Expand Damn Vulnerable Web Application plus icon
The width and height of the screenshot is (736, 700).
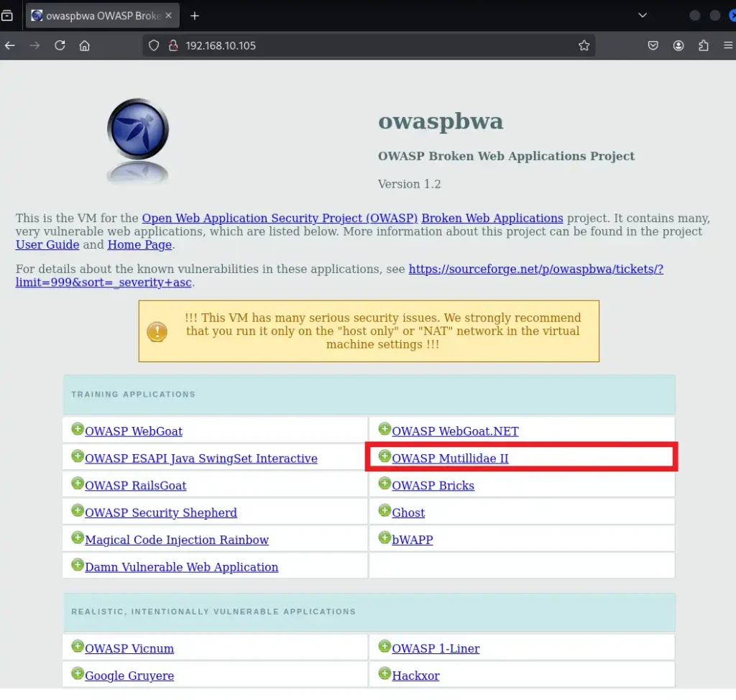(78, 566)
